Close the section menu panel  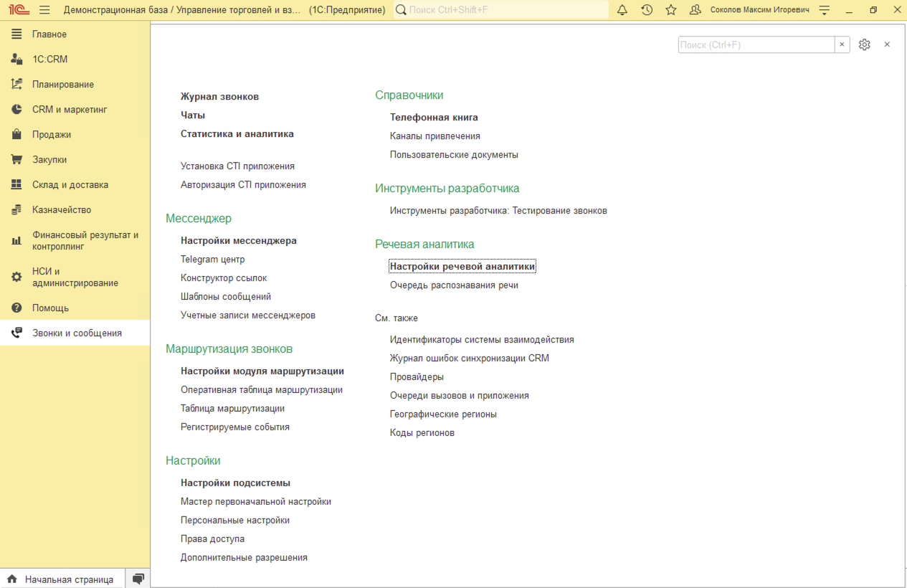tap(887, 44)
